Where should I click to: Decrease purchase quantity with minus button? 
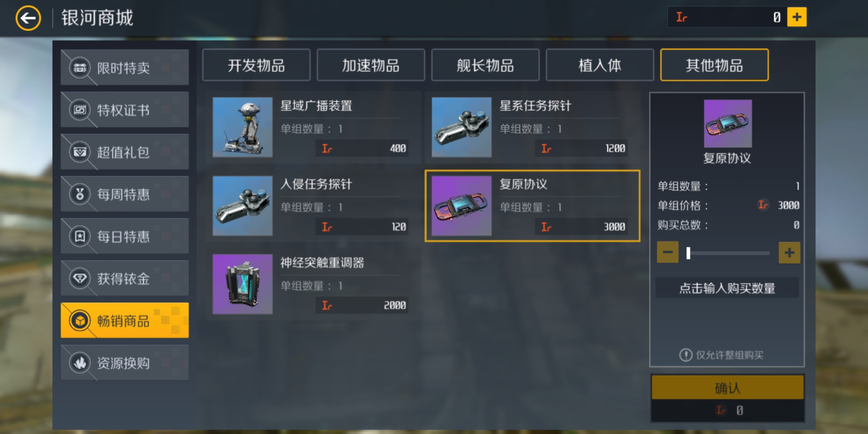tap(668, 252)
